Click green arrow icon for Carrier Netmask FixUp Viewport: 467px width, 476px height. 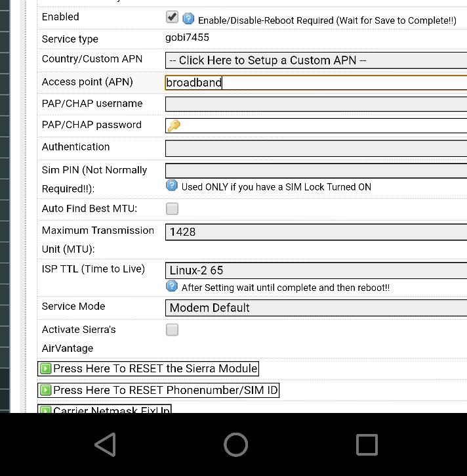pyautogui.click(x=46, y=409)
